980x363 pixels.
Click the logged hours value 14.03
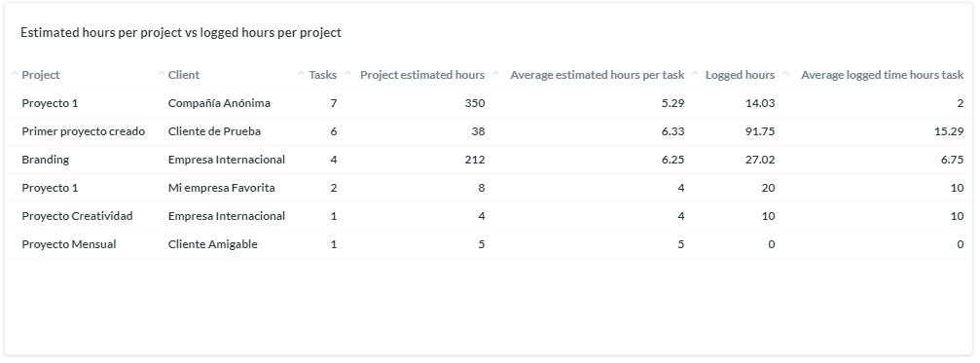(761, 103)
